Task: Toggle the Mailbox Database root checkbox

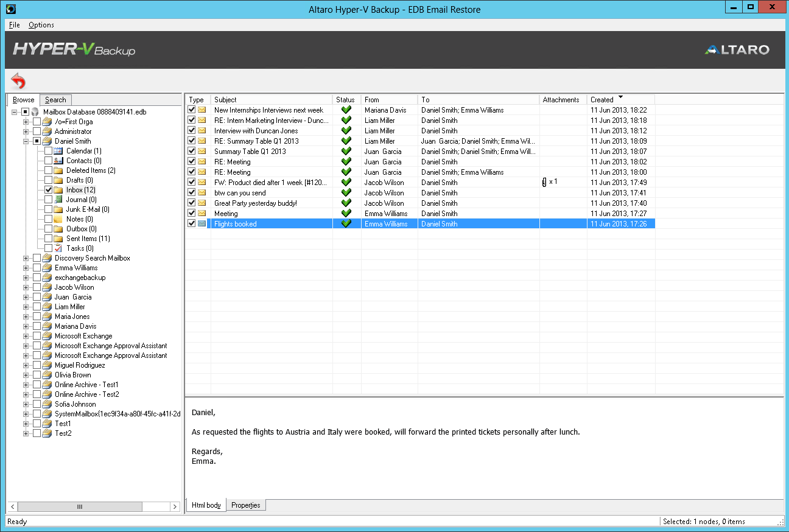Action: pos(25,112)
